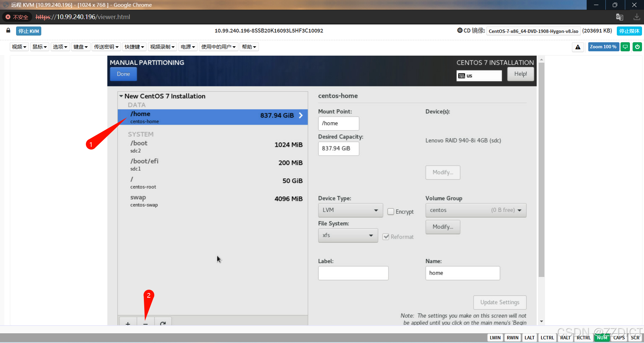Click the remove mount point minus icon
This screenshot has height=343, width=644.
pos(146,323)
